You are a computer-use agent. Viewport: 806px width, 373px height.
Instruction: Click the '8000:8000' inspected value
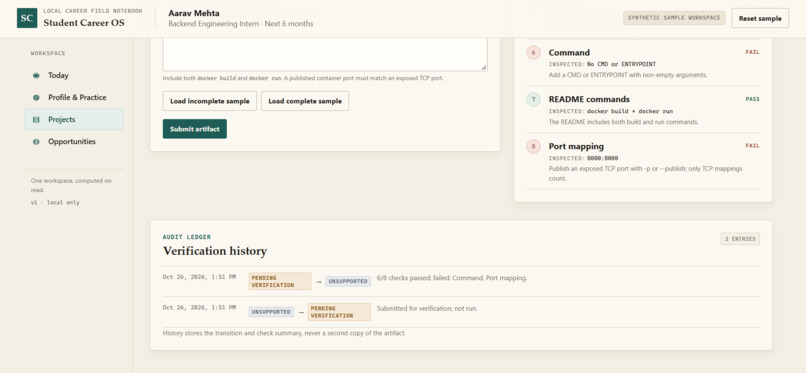[x=602, y=158]
